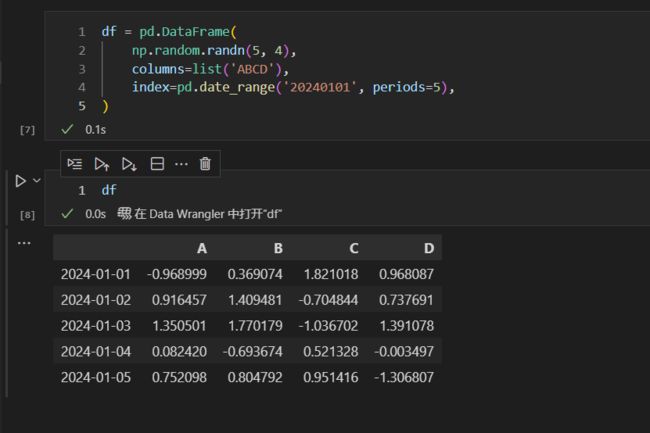650x433 pixels.
Task: Expand run options chevron beside play button
Action: tap(37, 181)
